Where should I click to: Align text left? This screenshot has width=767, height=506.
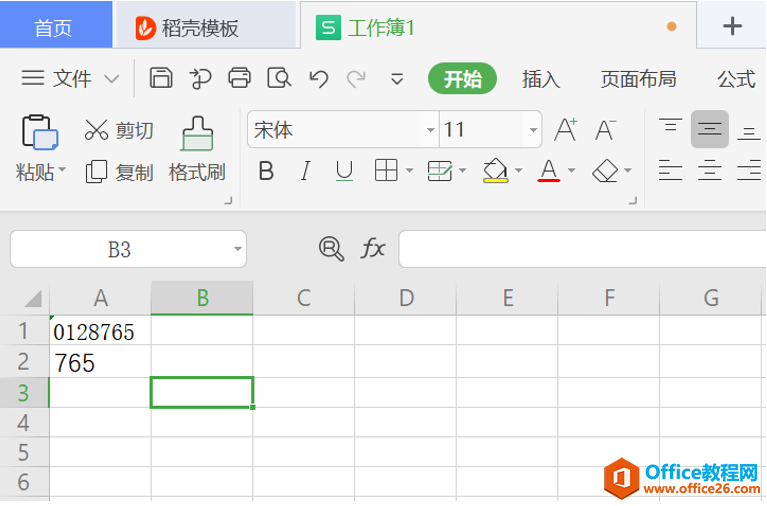pyautogui.click(x=671, y=171)
